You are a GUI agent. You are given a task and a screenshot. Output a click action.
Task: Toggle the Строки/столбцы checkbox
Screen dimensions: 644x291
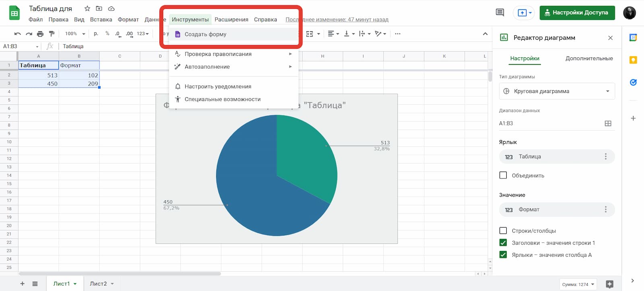(x=503, y=231)
